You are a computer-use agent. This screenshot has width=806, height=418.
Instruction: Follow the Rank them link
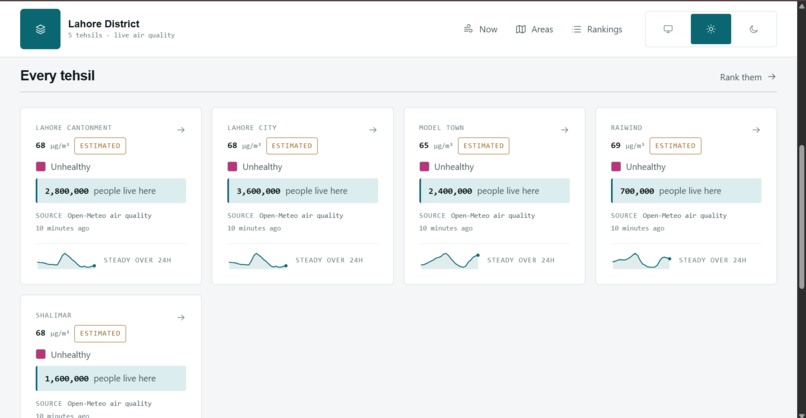pyautogui.click(x=747, y=77)
